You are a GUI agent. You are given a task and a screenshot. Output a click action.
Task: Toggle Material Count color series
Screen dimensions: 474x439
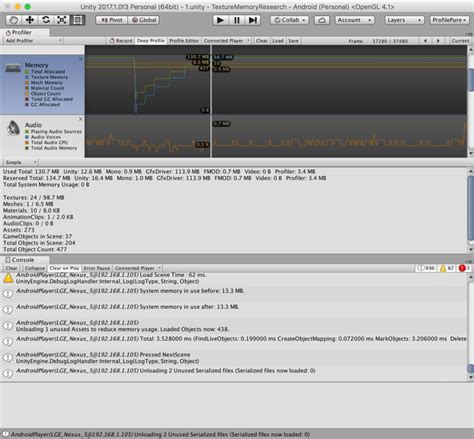[44, 88]
